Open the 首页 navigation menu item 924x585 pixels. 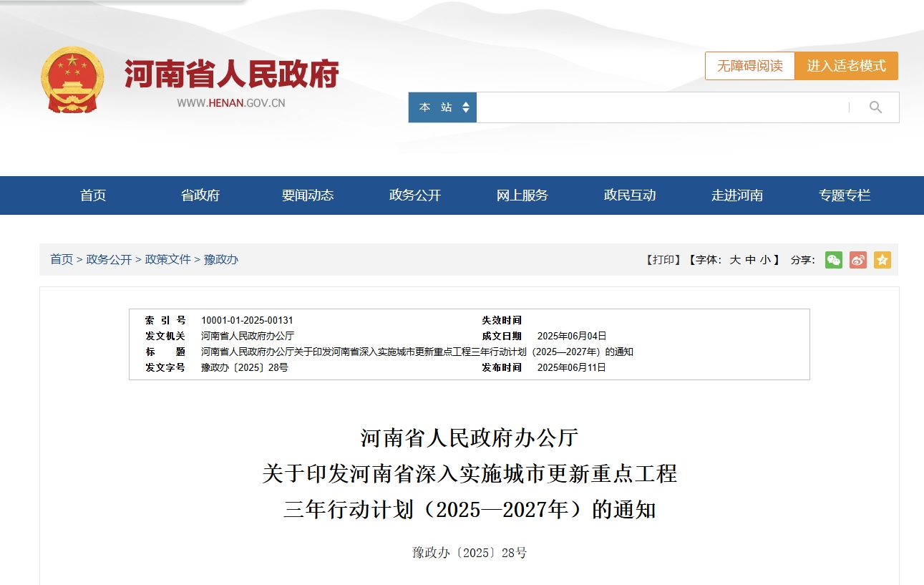(x=93, y=195)
